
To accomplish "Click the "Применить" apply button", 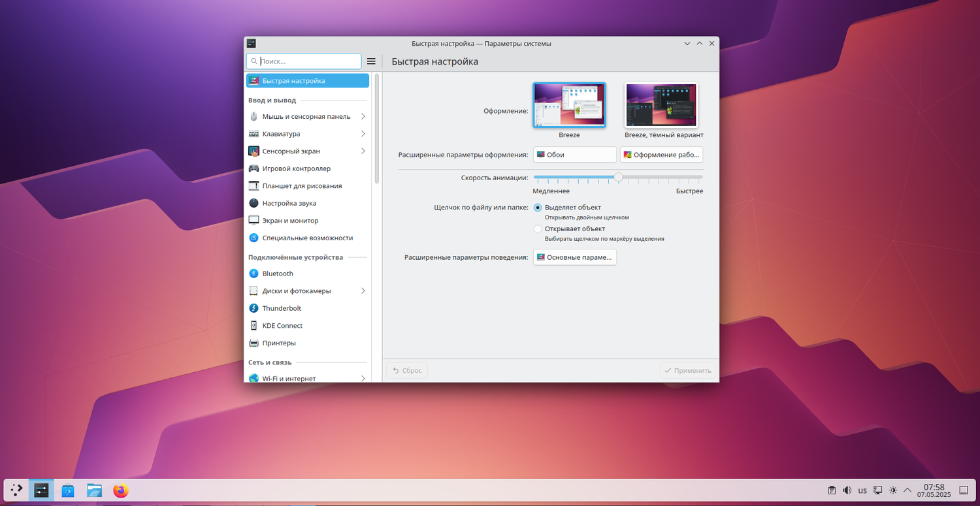I will (688, 370).
